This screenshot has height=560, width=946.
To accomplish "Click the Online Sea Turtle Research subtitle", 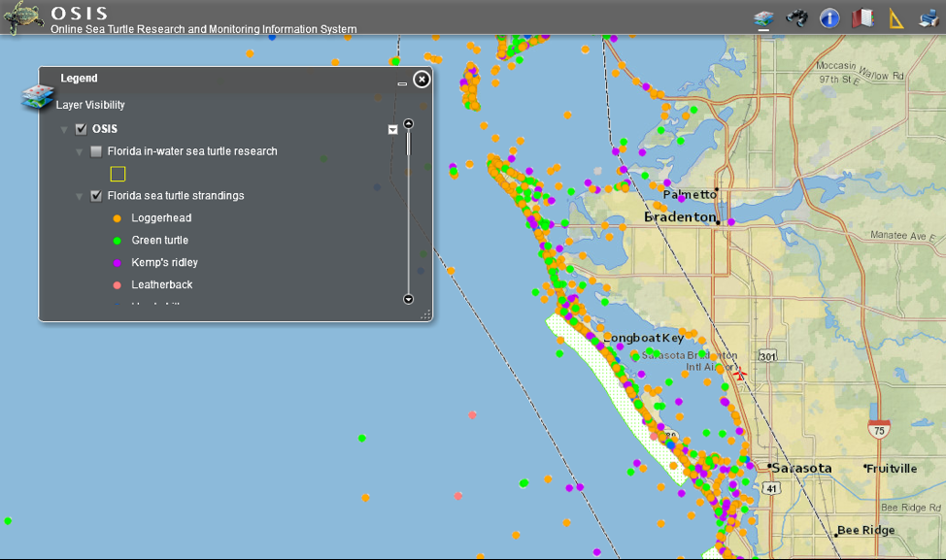I will pyautogui.click(x=204, y=29).
